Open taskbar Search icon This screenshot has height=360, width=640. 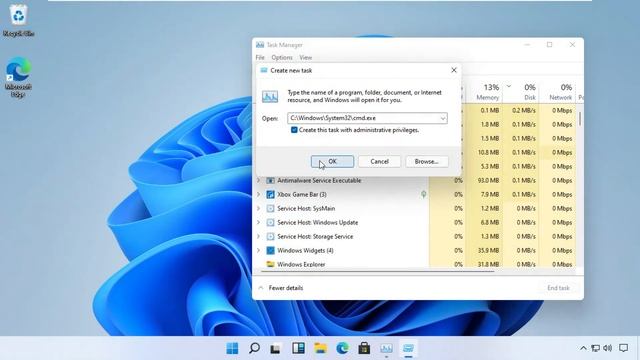254,348
